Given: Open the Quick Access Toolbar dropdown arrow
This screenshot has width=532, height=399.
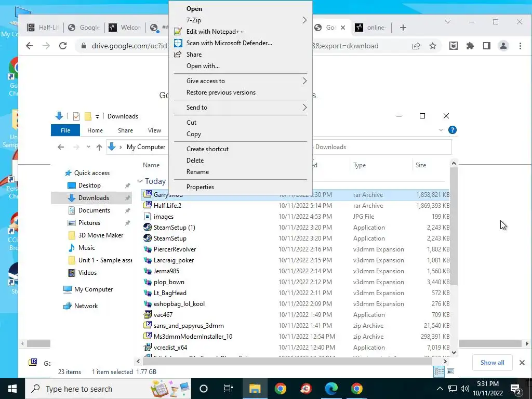Looking at the screenshot, I should [x=97, y=116].
